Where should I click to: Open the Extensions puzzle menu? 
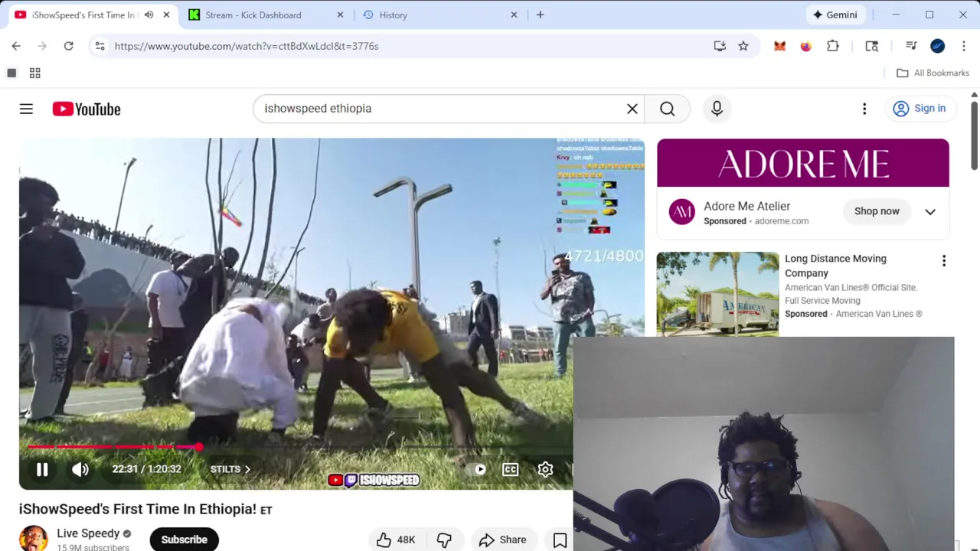pyautogui.click(x=833, y=46)
